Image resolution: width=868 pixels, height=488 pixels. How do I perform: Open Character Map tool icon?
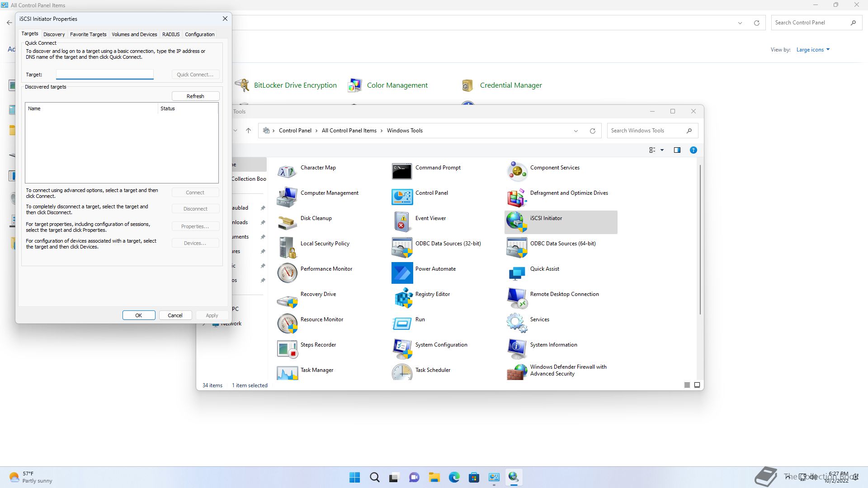point(287,171)
